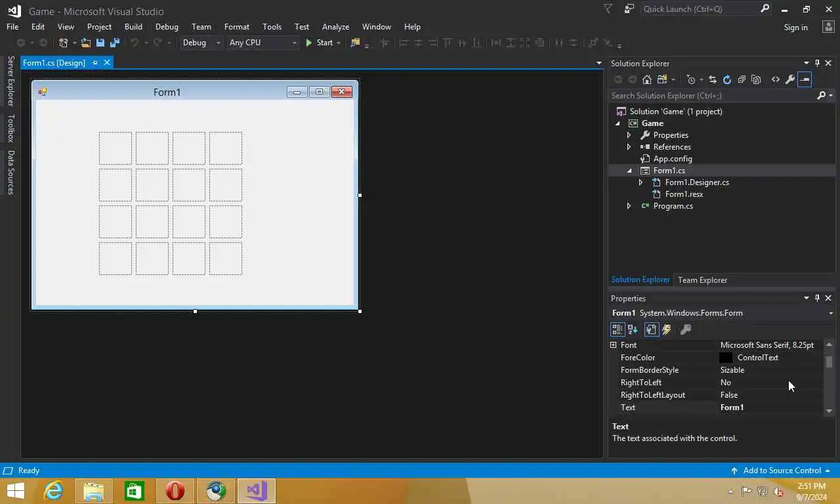Open the Build menu
The width and height of the screenshot is (840, 504).
click(133, 27)
